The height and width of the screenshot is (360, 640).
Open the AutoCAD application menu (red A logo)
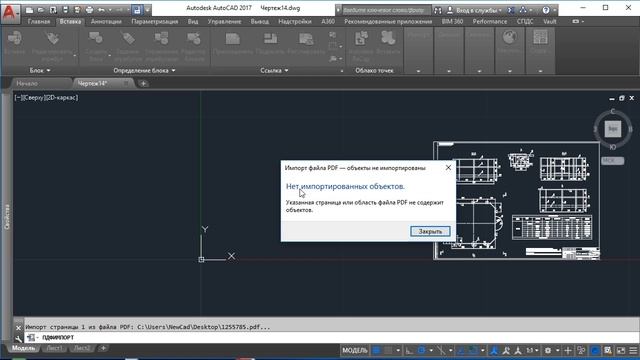[10, 13]
